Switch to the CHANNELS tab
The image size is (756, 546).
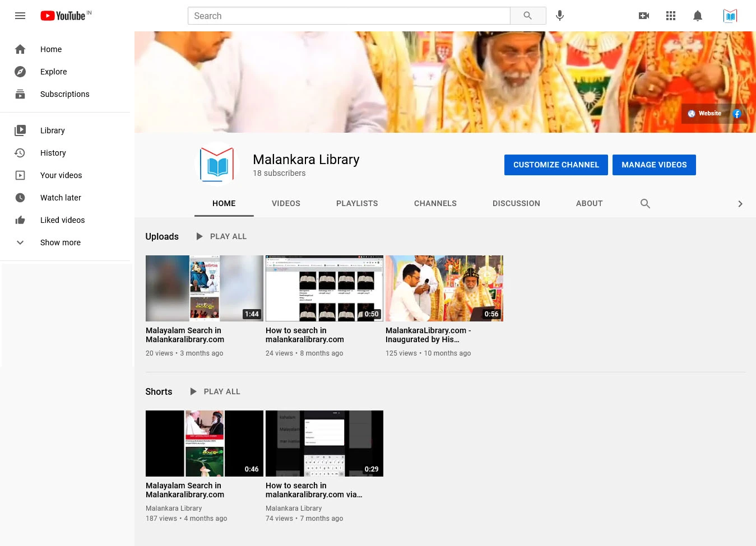[435, 203]
